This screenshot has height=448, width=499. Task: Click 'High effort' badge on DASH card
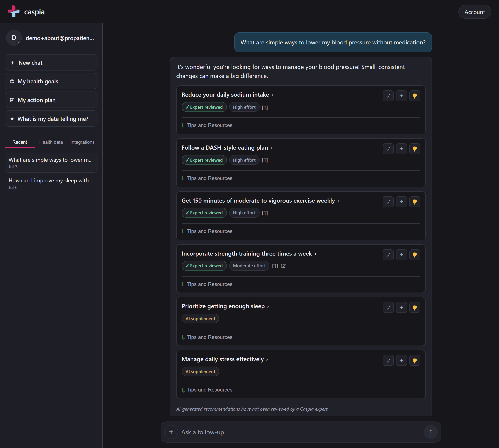pos(244,160)
